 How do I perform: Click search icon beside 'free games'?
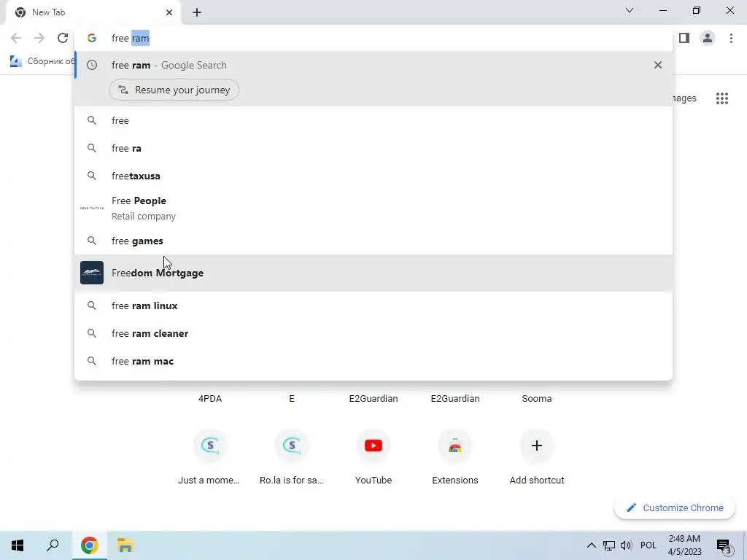(x=92, y=241)
